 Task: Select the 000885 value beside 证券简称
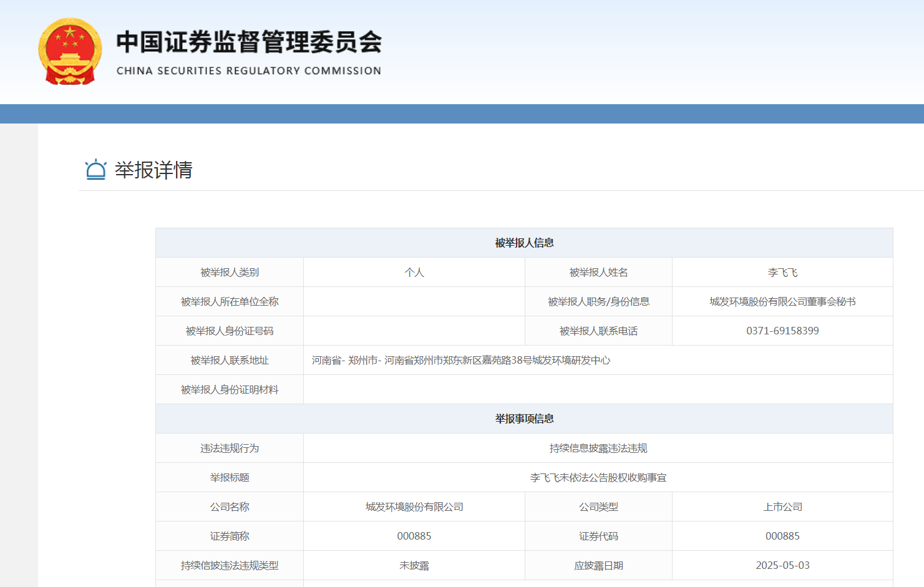[414, 536]
